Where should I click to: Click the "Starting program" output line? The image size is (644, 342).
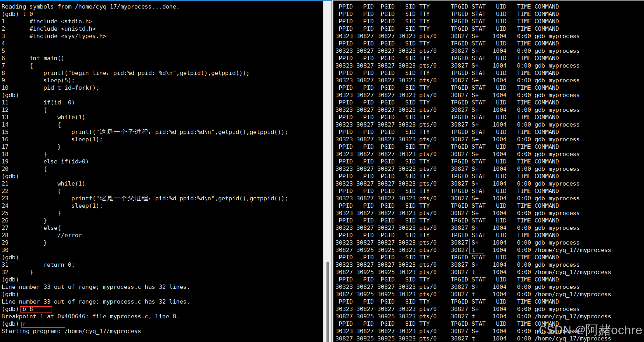tap(71, 331)
